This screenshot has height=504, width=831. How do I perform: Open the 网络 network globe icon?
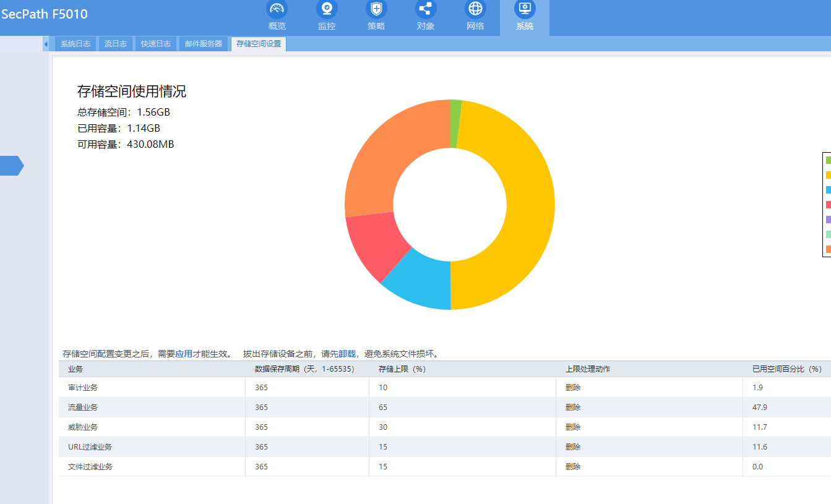coord(475,9)
